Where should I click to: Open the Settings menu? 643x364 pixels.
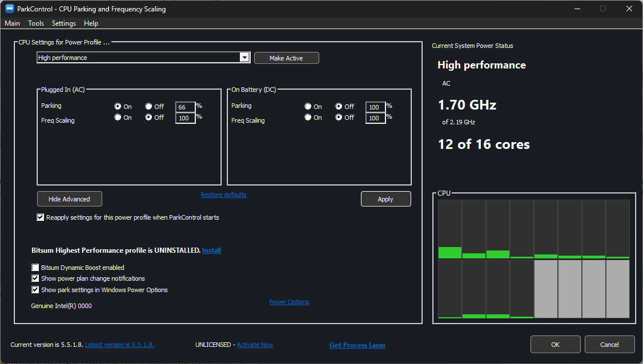coord(64,23)
